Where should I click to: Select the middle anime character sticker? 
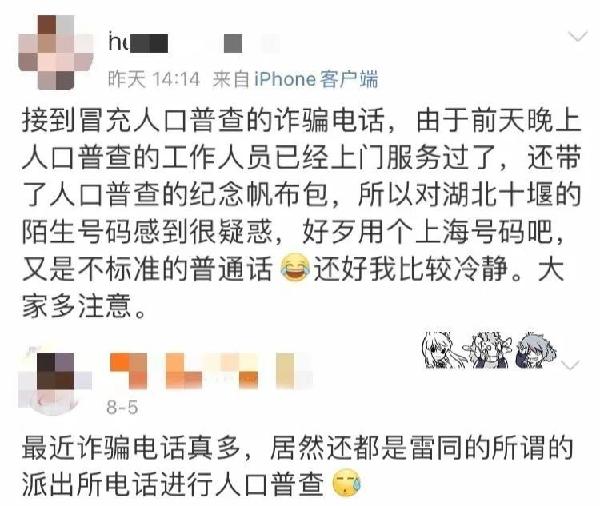tap(489, 351)
